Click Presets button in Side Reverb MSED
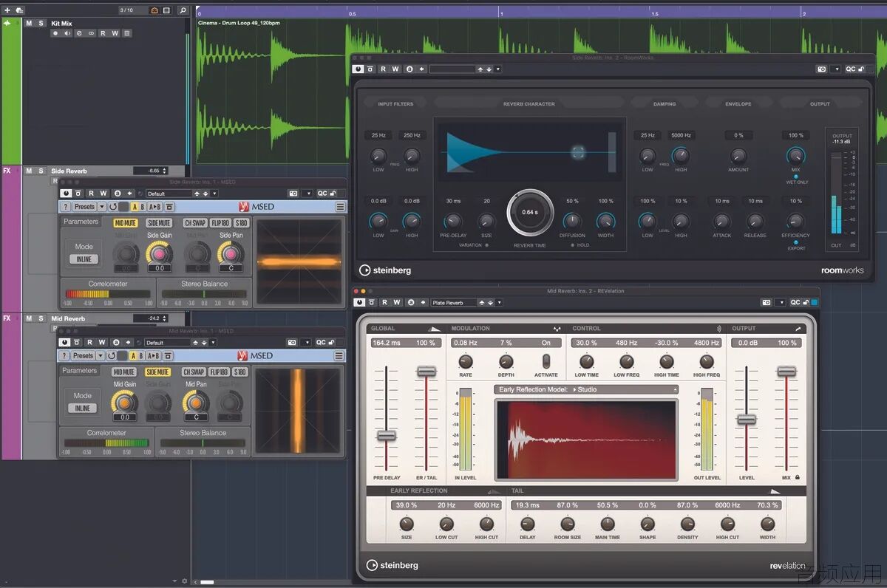Screen dimensions: 887x588 (x=85, y=207)
